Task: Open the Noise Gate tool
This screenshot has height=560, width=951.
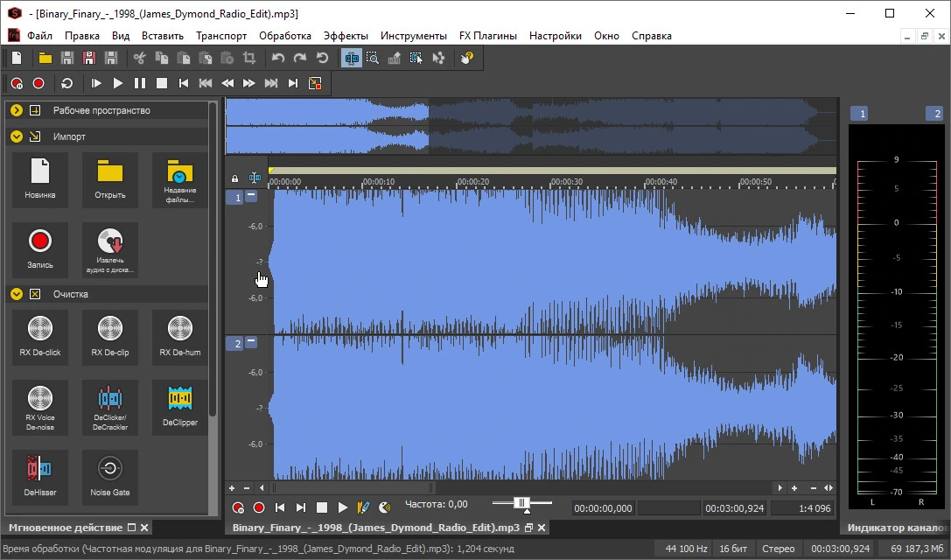Action: tap(109, 478)
